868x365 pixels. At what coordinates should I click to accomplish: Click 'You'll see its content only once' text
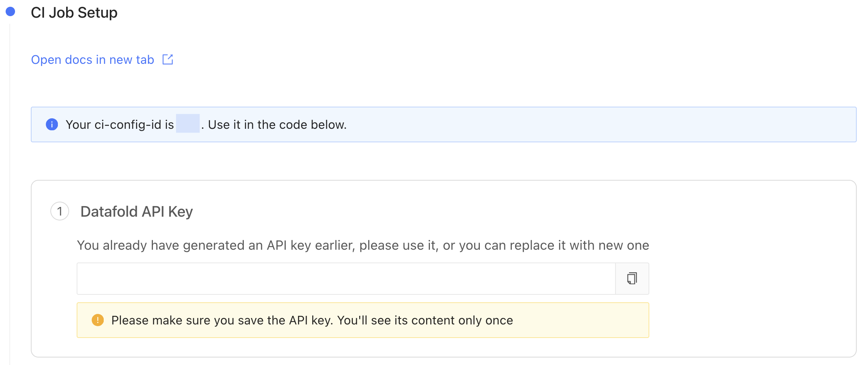[425, 320]
